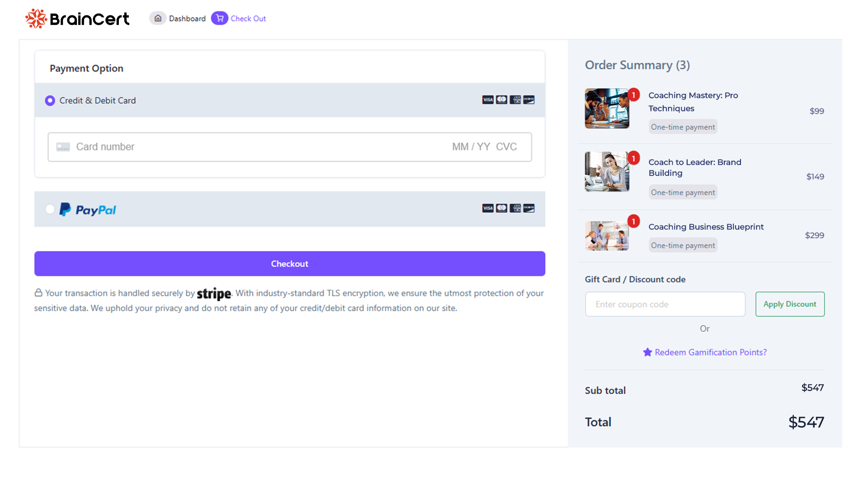Viewport: 868px width, 488px height.
Task: Click the star icon near Redeem Gamification Points
Action: 647,352
